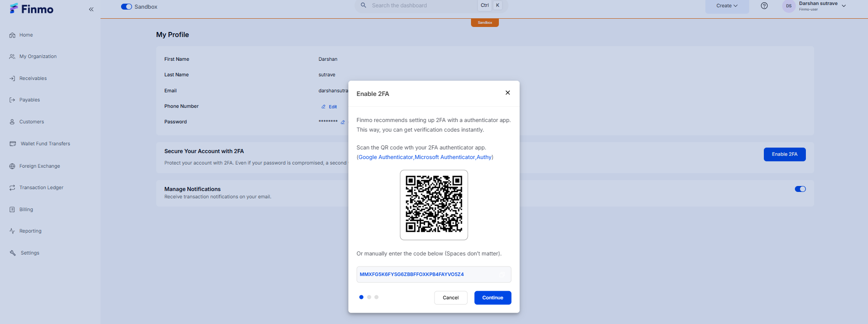Click the first blue step dot
The width and height of the screenshot is (868, 324).
click(x=361, y=297)
